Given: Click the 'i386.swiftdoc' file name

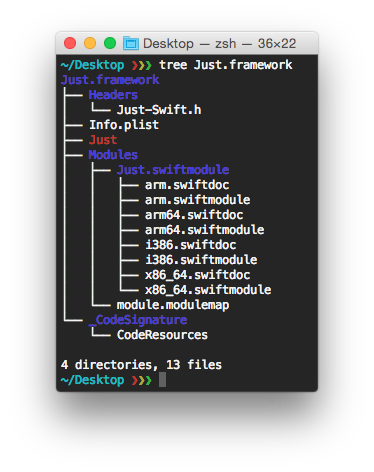Looking at the screenshot, I should tap(191, 245).
